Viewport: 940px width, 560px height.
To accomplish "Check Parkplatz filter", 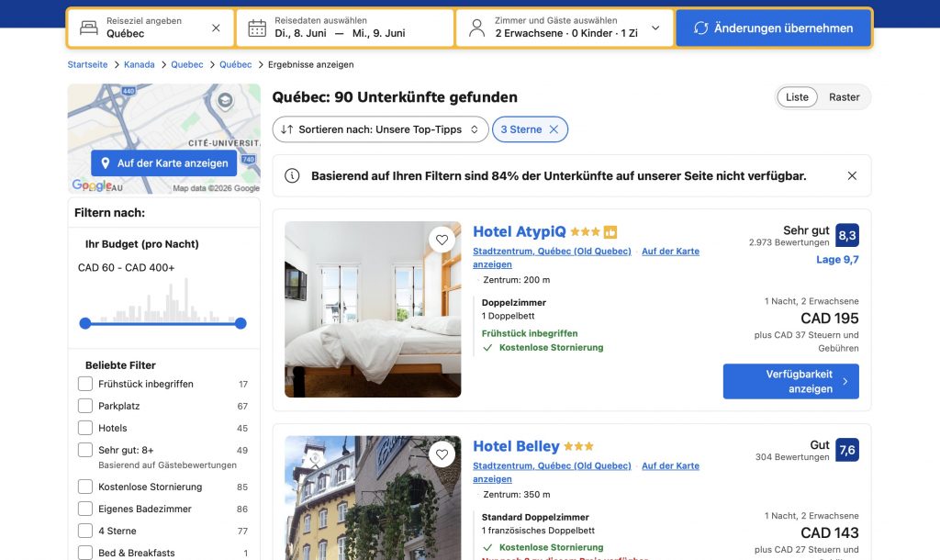I will coord(85,406).
